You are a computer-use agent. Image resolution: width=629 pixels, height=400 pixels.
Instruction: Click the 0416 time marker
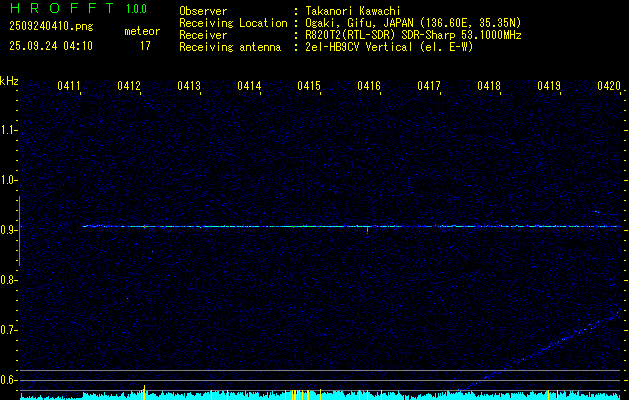coord(369,86)
